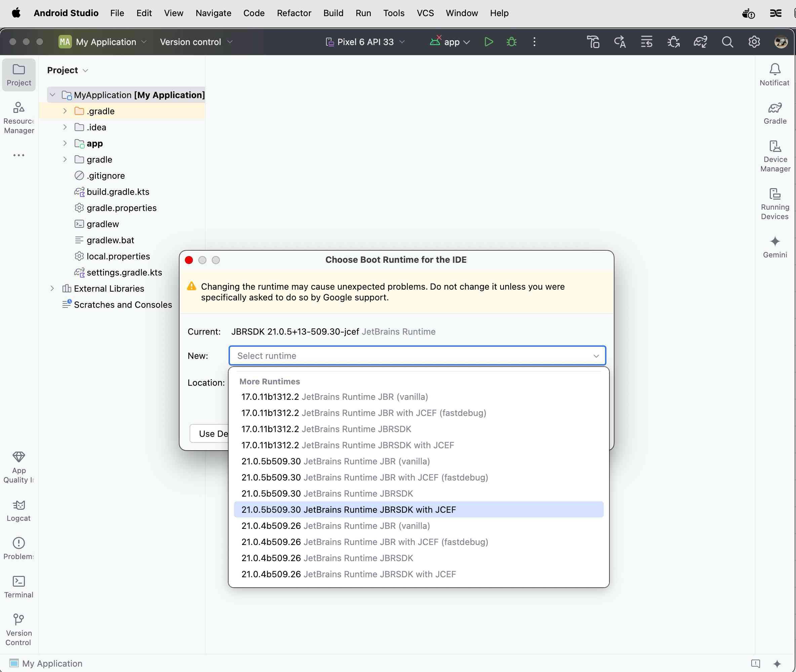Click the Debug app bug icon
The image size is (796, 672).
(x=511, y=42)
